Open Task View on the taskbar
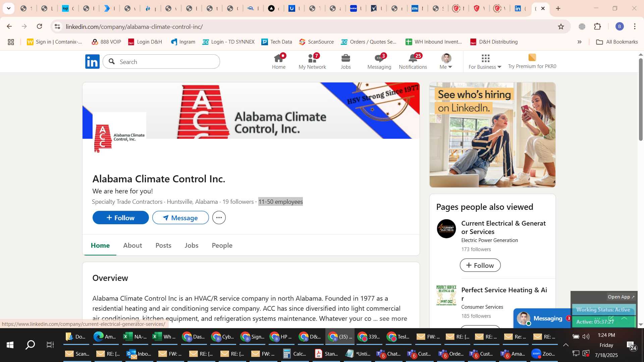Viewport: 644px width, 362px height. [50, 345]
